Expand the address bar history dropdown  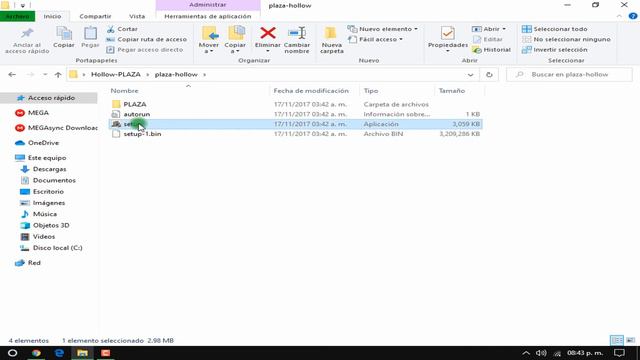tap(470, 75)
